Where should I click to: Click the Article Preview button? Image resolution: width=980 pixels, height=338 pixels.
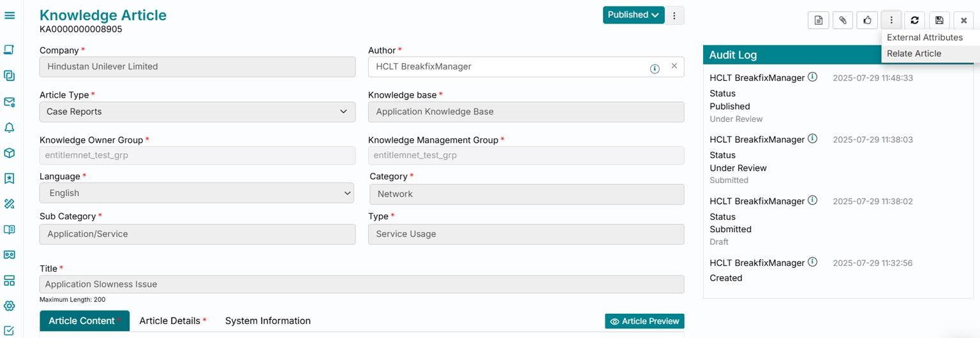point(644,321)
